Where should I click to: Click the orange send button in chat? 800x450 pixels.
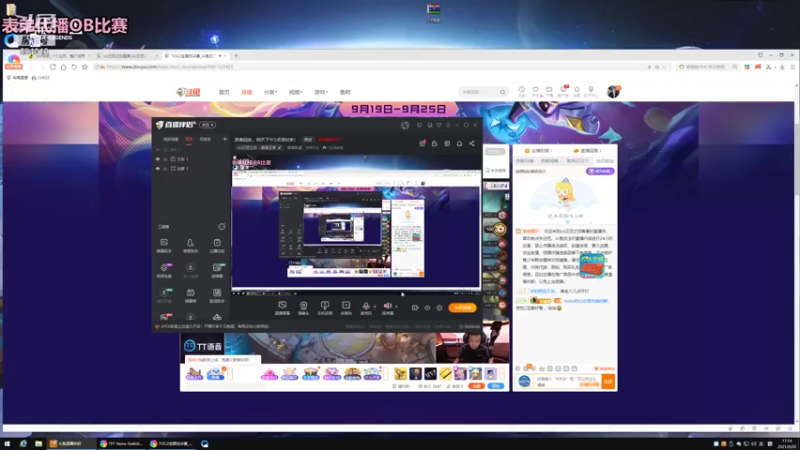[608, 382]
